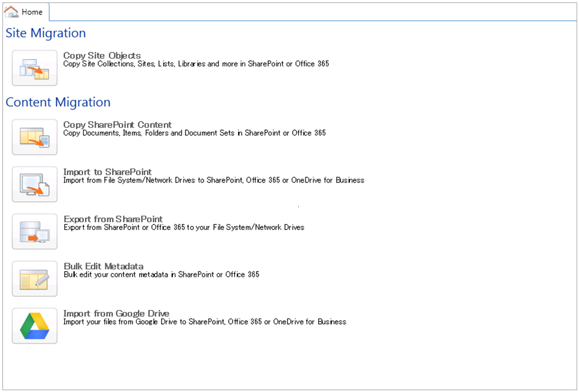
Task: Switch to the Home tab label
Action: coord(32,12)
